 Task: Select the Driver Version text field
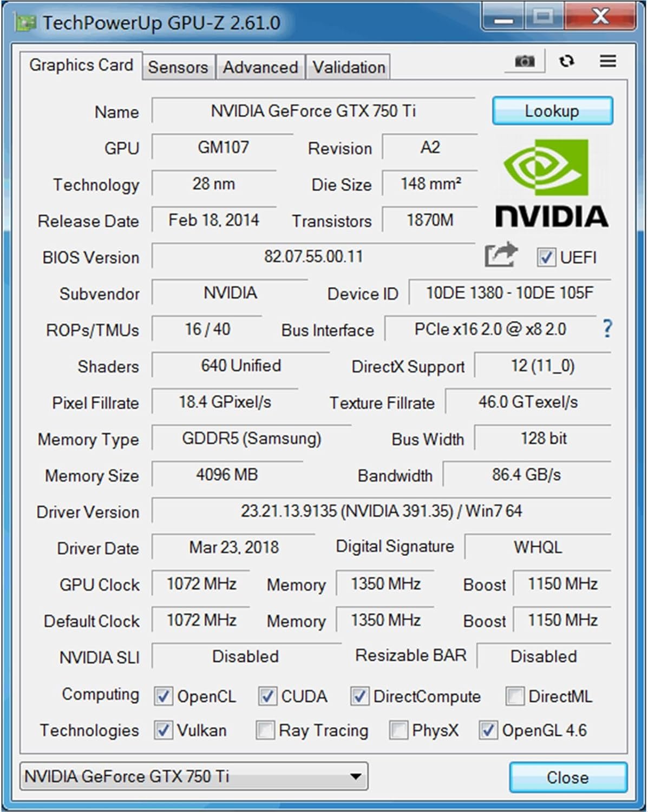(381, 511)
